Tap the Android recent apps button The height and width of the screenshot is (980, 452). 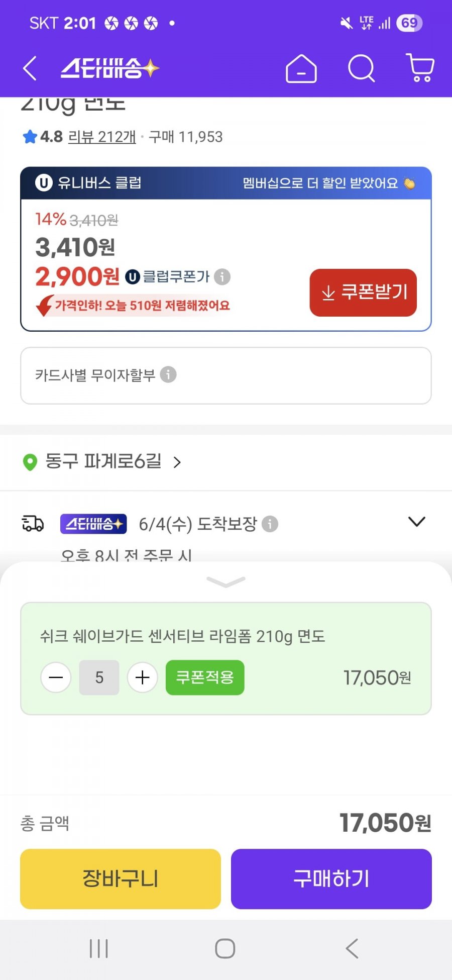(98, 949)
